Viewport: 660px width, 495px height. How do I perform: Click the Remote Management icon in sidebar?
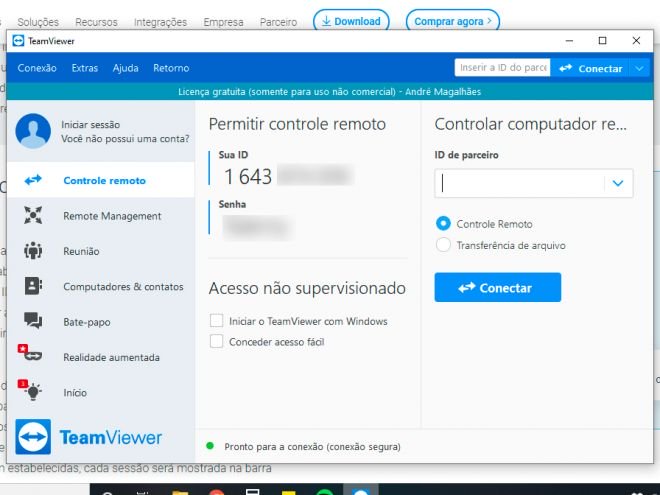tap(33, 216)
